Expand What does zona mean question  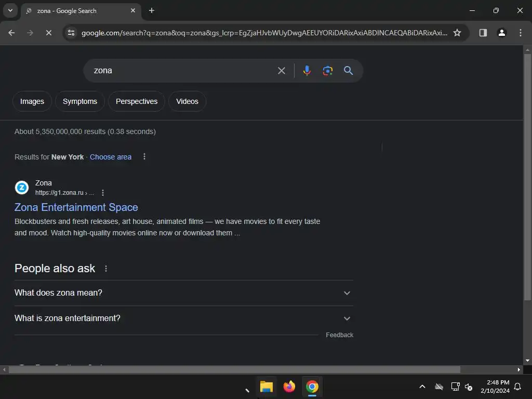183,293
